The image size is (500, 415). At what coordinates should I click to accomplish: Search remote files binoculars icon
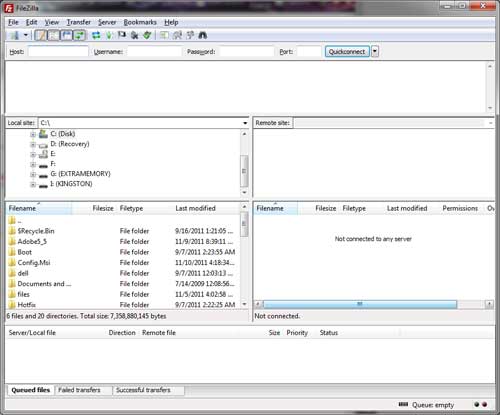click(203, 35)
